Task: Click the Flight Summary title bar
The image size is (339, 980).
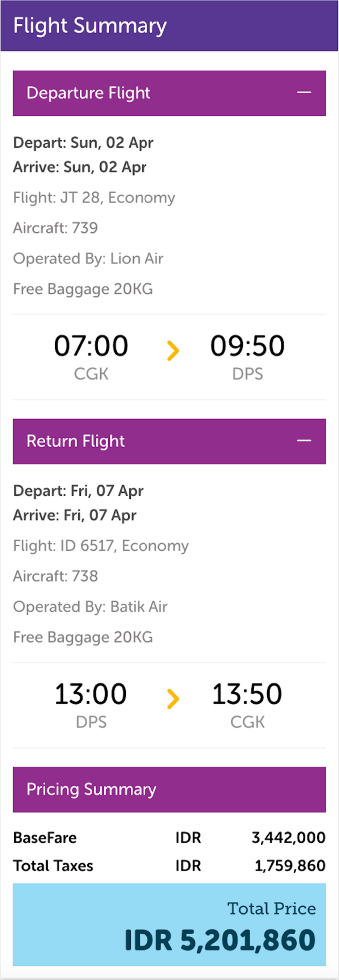Action: pos(169,25)
